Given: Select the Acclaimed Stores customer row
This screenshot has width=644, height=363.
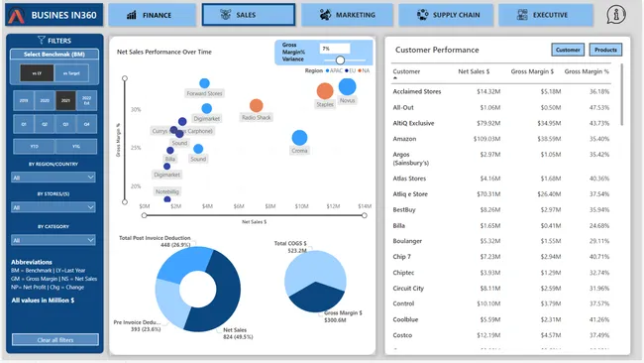Looking at the screenshot, I should click(x=501, y=91).
